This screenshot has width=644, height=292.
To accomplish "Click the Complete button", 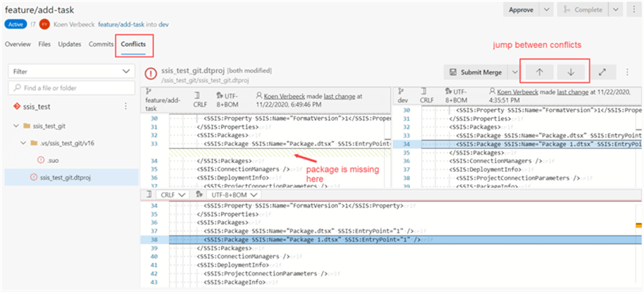I will tap(582, 10).
